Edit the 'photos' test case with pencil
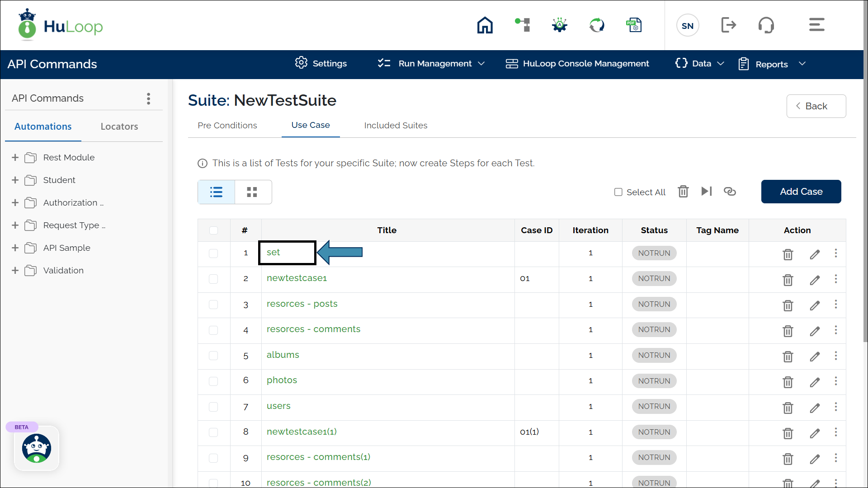This screenshot has width=868, height=488. (815, 382)
